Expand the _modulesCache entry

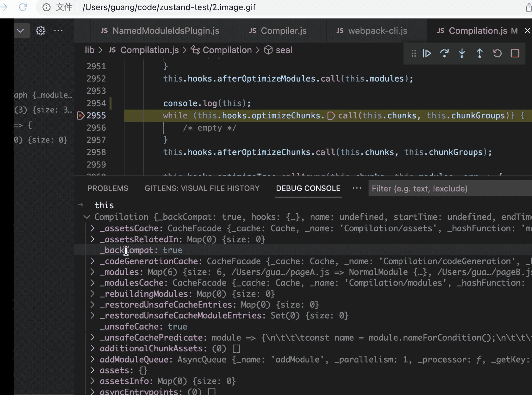pos(92,283)
